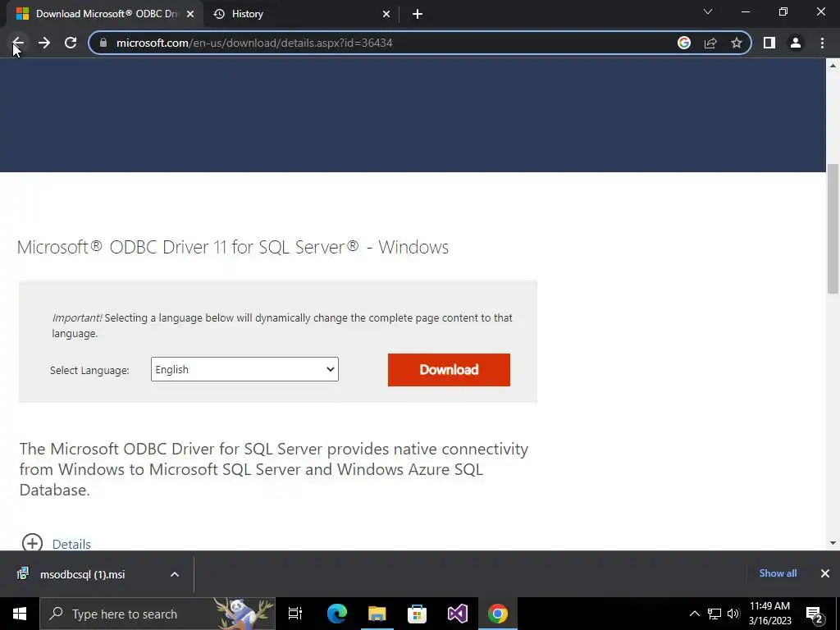Image resolution: width=840 pixels, height=630 pixels.
Task: Reload the current page
Action: coord(71,43)
